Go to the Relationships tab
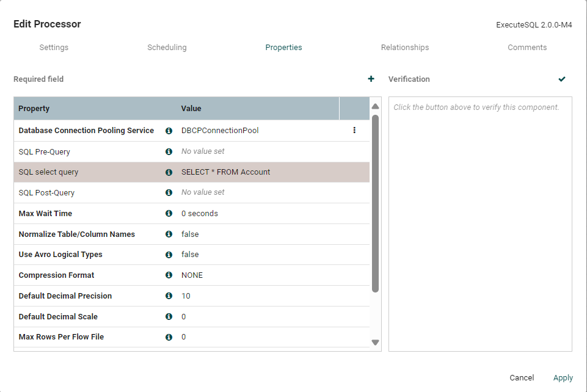587x392 pixels. pyautogui.click(x=404, y=48)
